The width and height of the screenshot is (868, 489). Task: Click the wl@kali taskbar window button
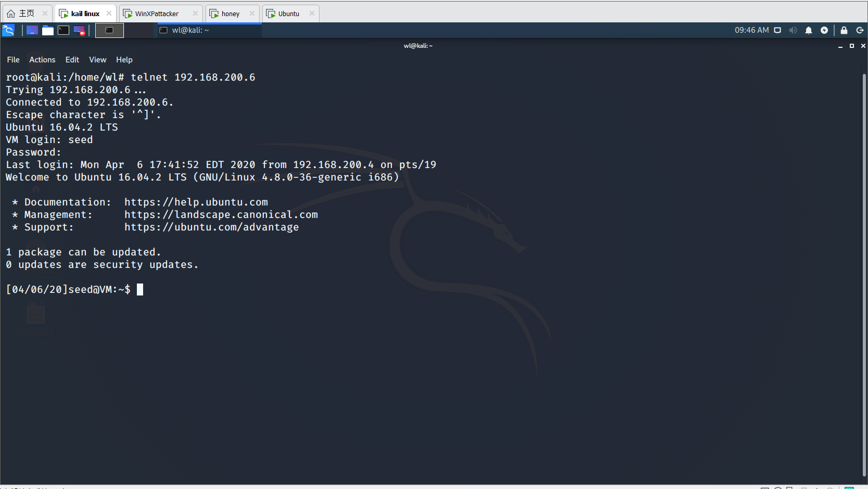coord(209,30)
